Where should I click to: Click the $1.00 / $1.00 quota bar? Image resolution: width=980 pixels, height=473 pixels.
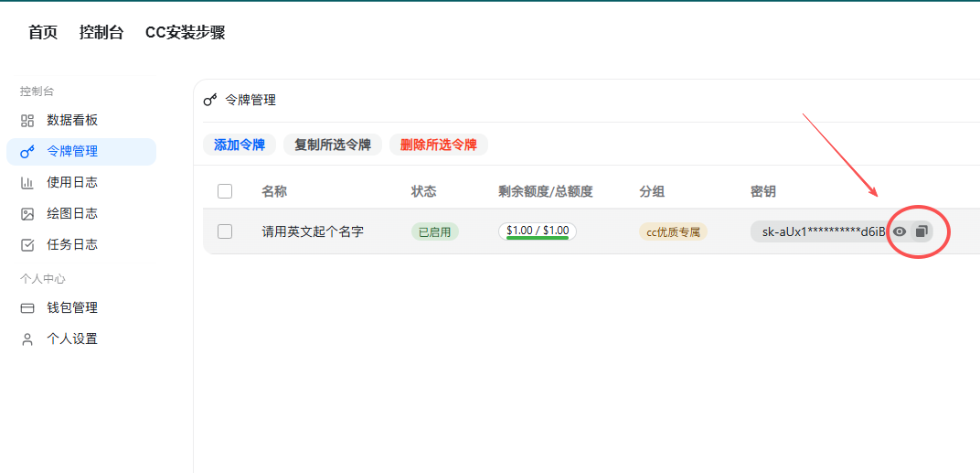point(538,231)
